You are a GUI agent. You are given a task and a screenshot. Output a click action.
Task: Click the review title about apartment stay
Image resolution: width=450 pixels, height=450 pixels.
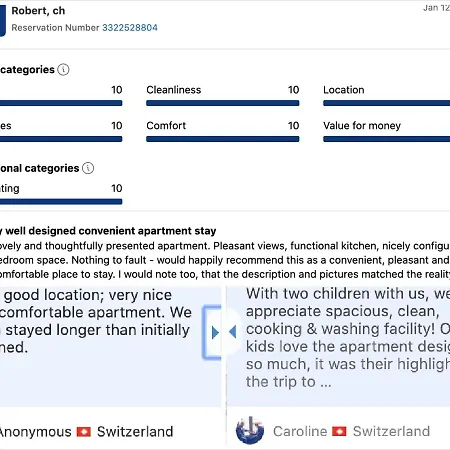[x=108, y=231]
